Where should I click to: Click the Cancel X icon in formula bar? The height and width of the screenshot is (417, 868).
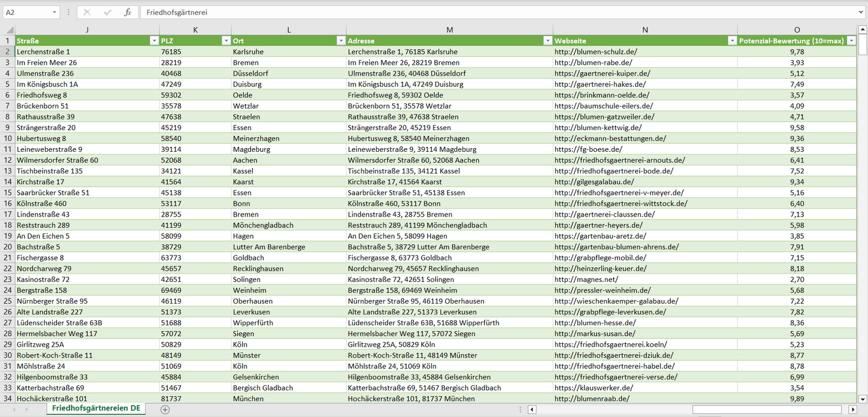click(x=87, y=12)
